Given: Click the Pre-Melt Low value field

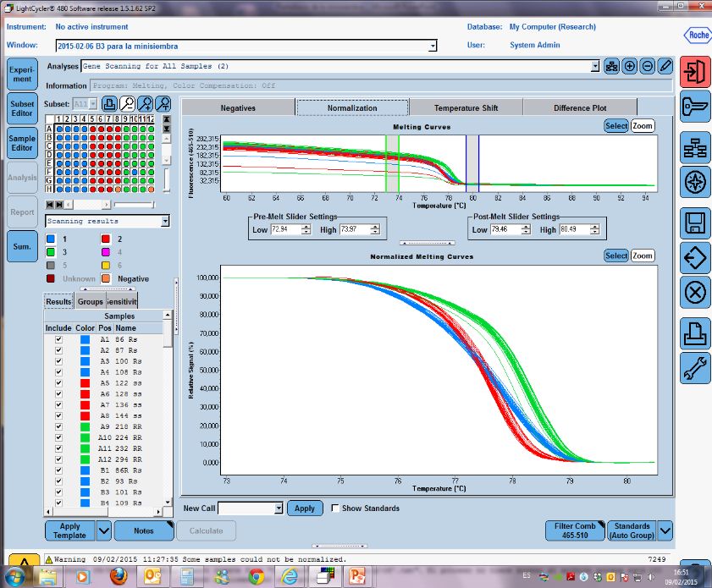Looking at the screenshot, I should coord(286,229).
